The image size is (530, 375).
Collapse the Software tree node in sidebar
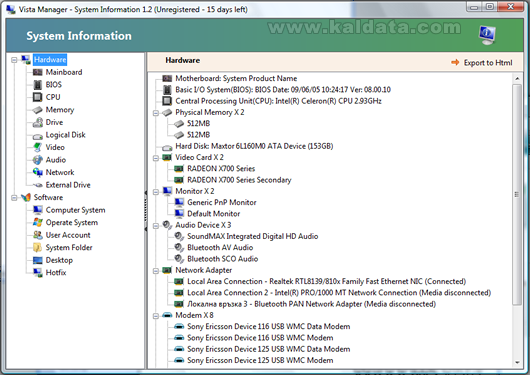[x=14, y=198]
